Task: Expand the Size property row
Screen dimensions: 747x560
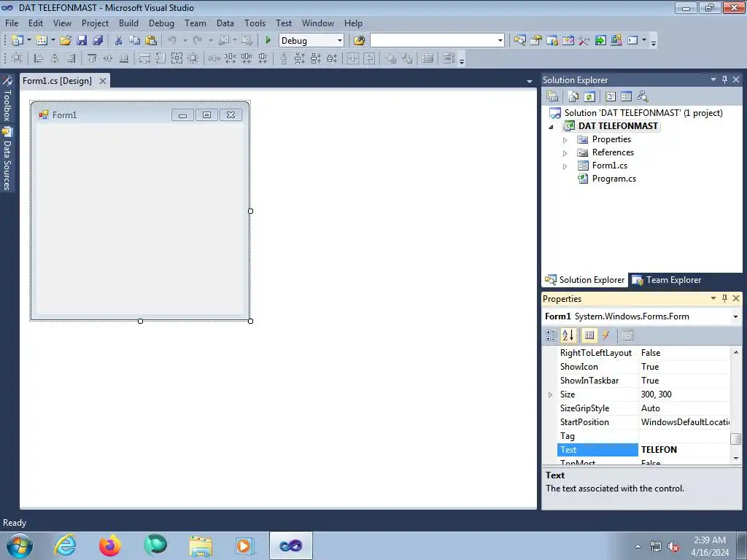Action: [550, 394]
